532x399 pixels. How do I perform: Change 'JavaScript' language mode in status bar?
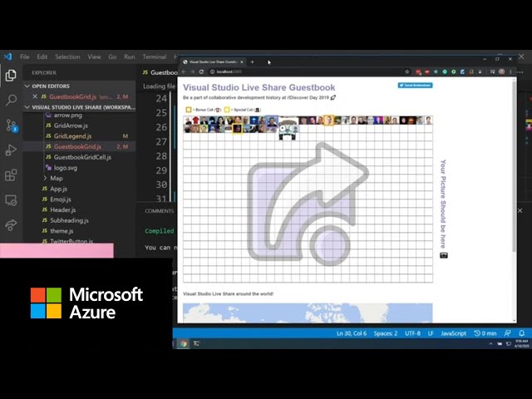453,333
